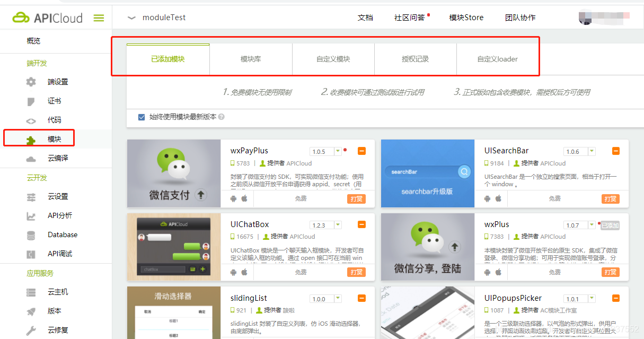Screen dimensions: 644x339
Task: Click Android icon on wxPlus card
Action: click(x=488, y=272)
